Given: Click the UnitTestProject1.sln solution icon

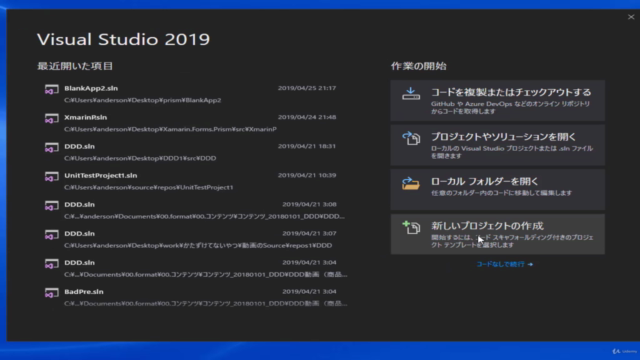Looking at the screenshot, I should (51, 177).
